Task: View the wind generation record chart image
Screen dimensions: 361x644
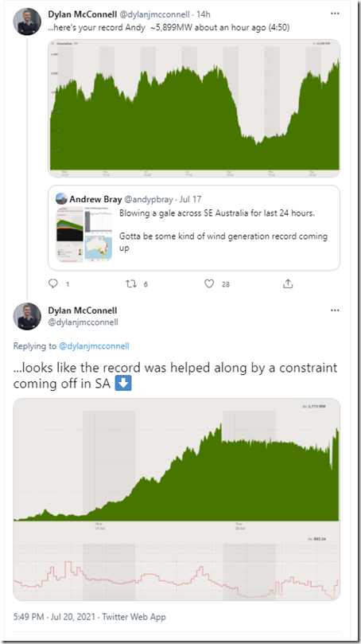Action: (194, 108)
